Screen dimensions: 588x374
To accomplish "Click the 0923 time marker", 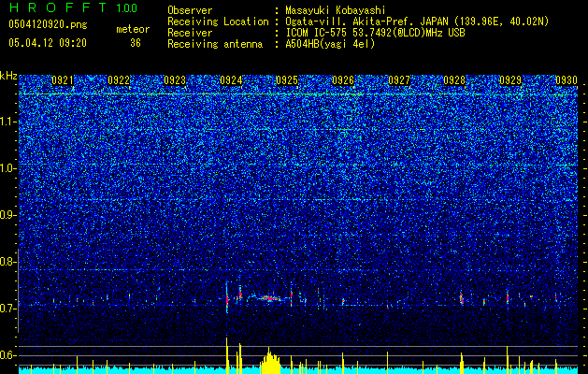I will pyautogui.click(x=175, y=80).
